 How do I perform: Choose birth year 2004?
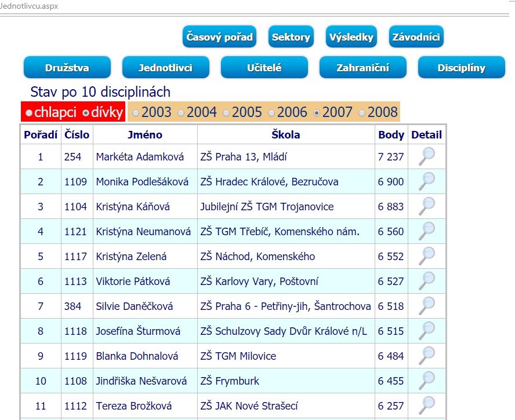click(x=181, y=113)
